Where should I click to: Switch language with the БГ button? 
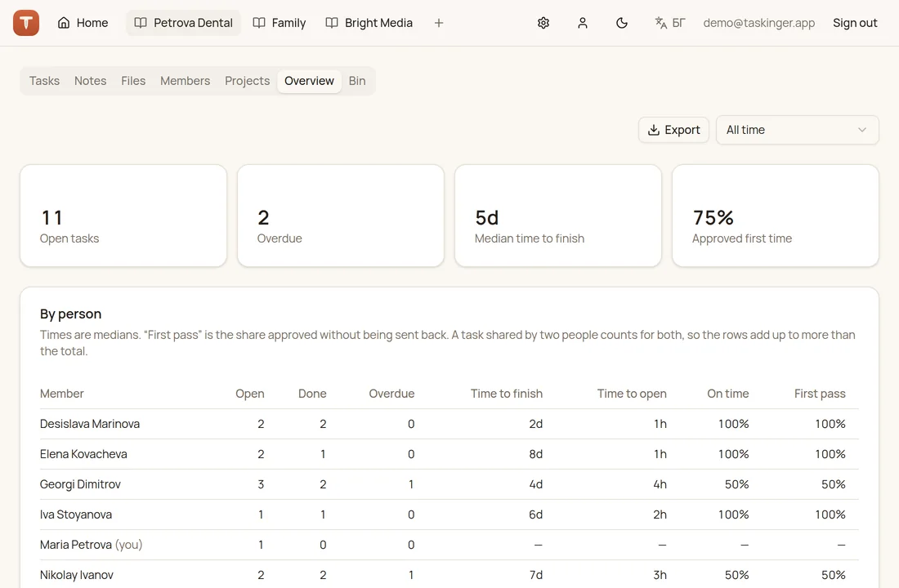(670, 23)
